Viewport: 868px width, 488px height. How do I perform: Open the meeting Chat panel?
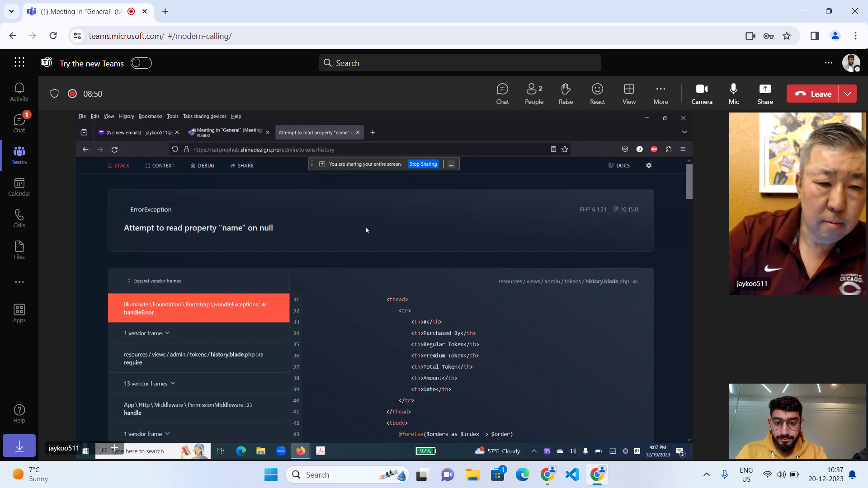click(x=502, y=94)
